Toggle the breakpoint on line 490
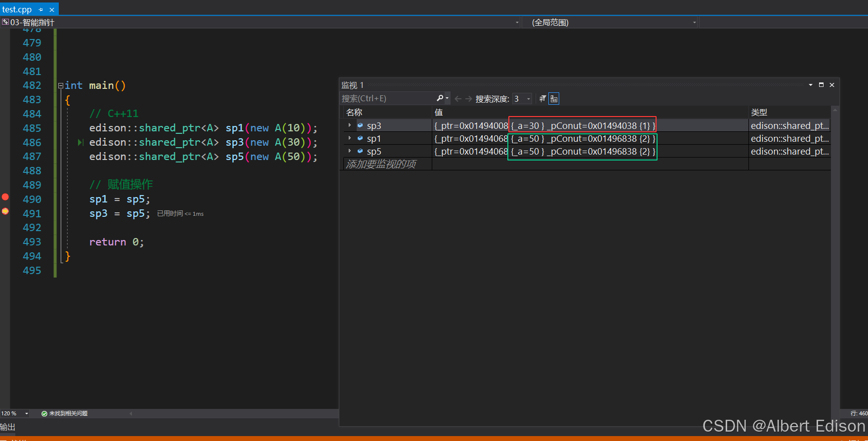The height and width of the screenshot is (441, 868). (x=5, y=197)
